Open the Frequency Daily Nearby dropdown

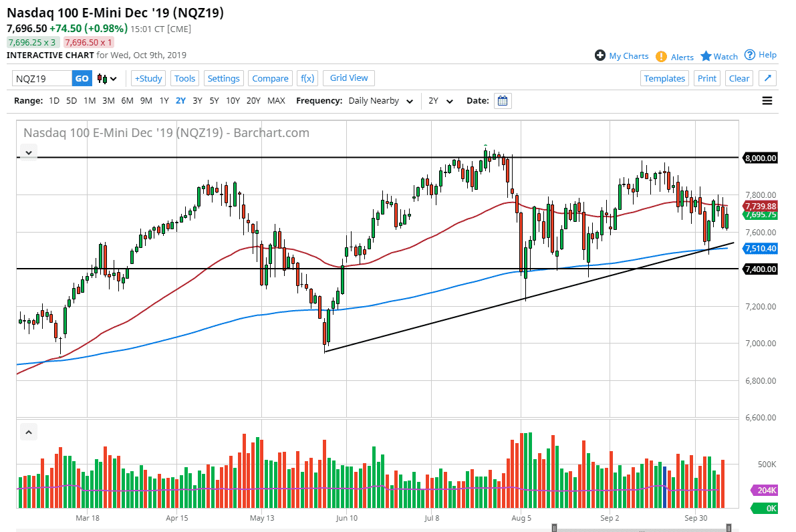[x=381, y=101]
